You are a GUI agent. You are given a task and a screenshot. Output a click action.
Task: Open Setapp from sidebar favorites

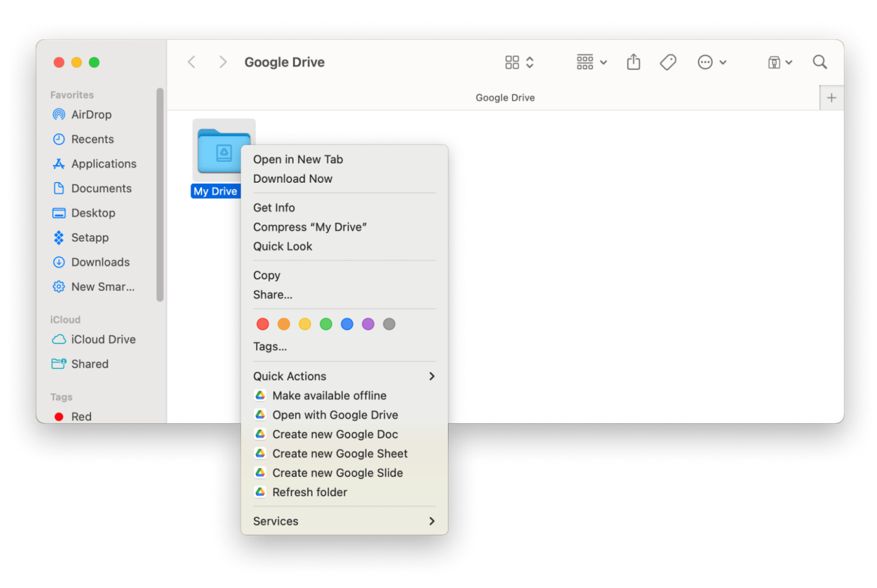(89, 238)
